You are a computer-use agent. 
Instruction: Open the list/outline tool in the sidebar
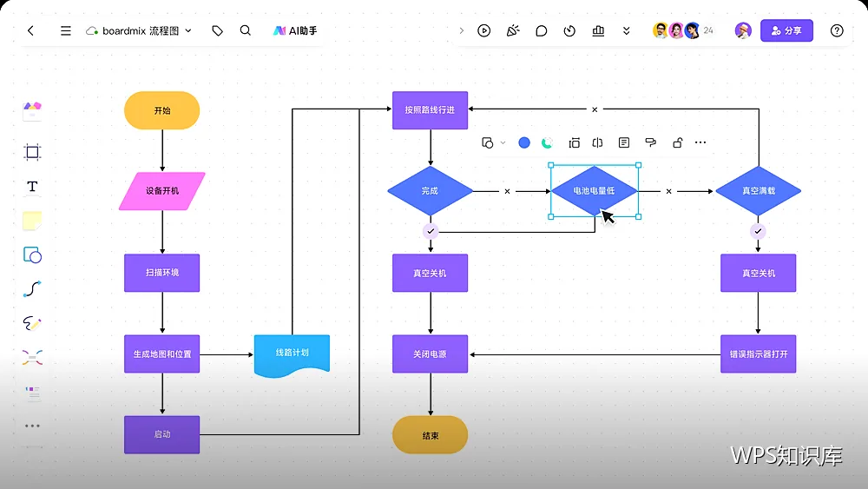[33, 393]
